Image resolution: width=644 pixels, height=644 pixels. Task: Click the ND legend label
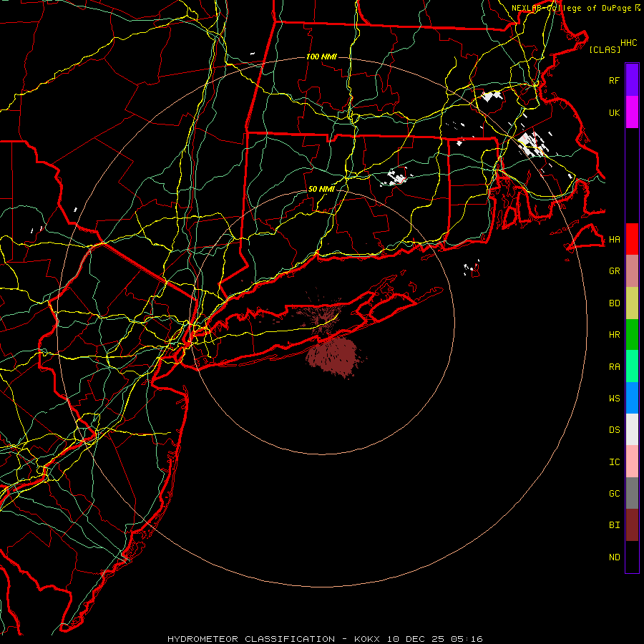tap(614, 557)
